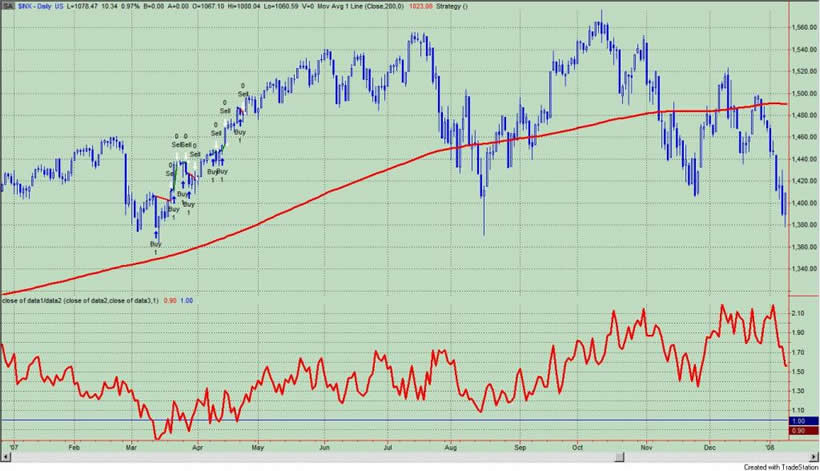Click the scrollbar left arrow button
The height and width of the screenshot is (471, 820).
4,457
